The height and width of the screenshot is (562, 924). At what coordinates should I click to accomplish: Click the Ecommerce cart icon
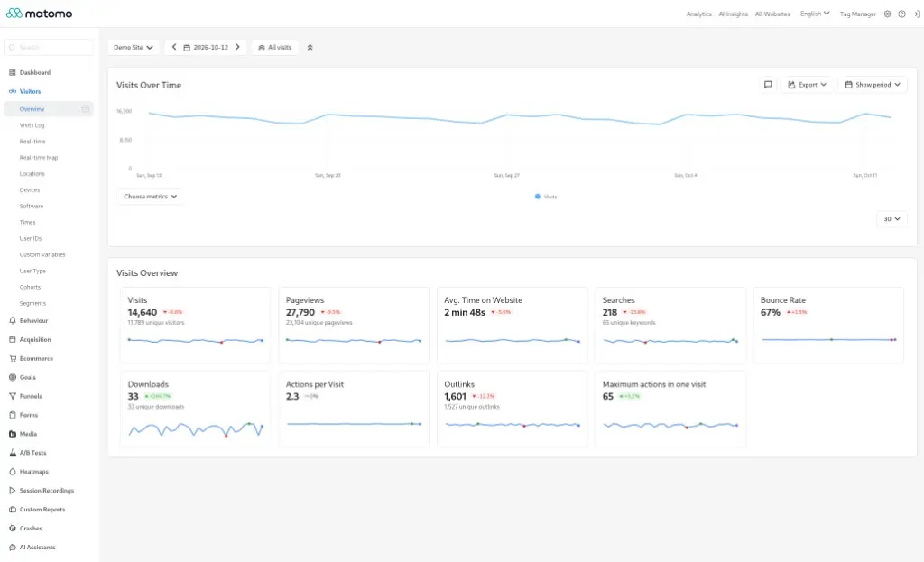click(13, 358)
